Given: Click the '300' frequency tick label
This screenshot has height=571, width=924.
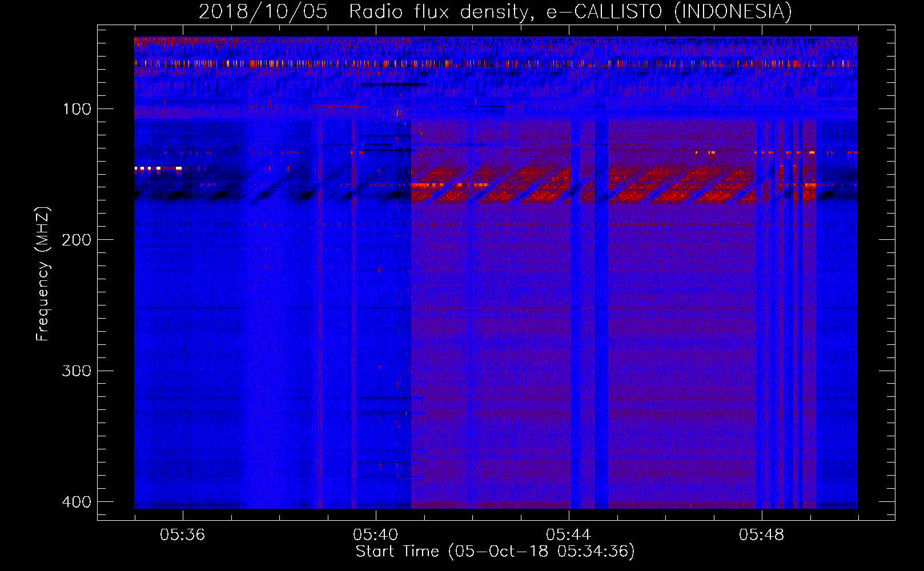Looking at the screenshot, I should (x=77, y=371).
